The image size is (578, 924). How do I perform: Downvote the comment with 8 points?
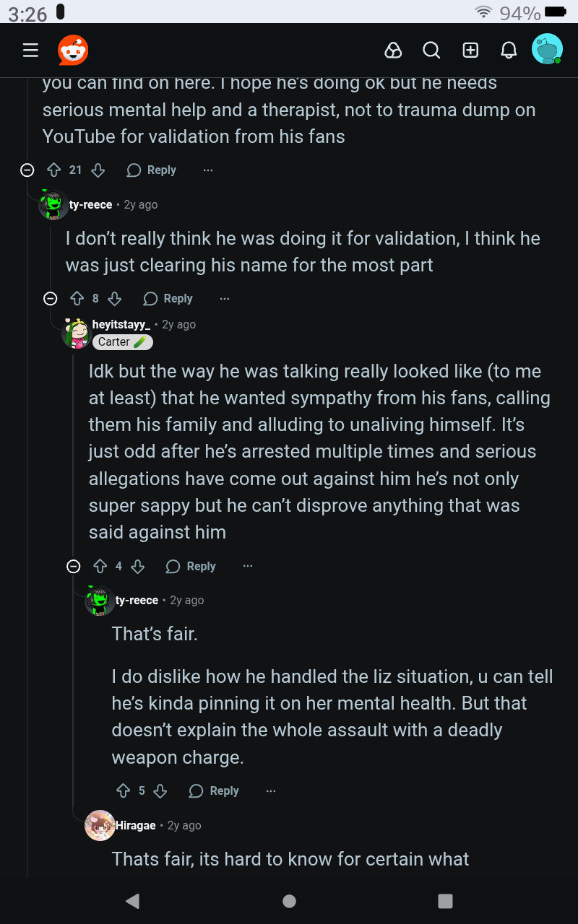[114, 299]
